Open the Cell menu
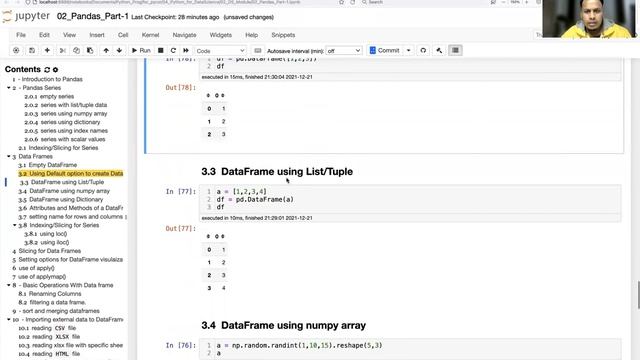The height and width of the screenshot is (360, 640). coord(123,35)
